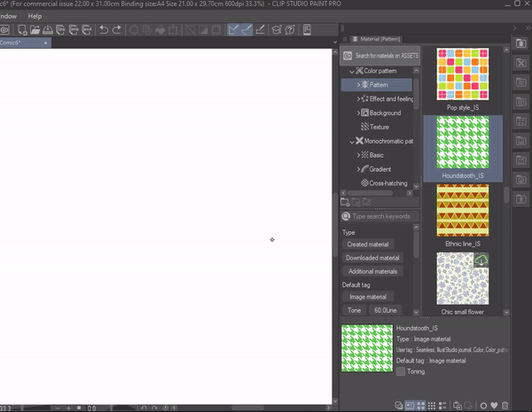Open the Window menu
This screenshot has height=412, width=532.
click(8, 16)
